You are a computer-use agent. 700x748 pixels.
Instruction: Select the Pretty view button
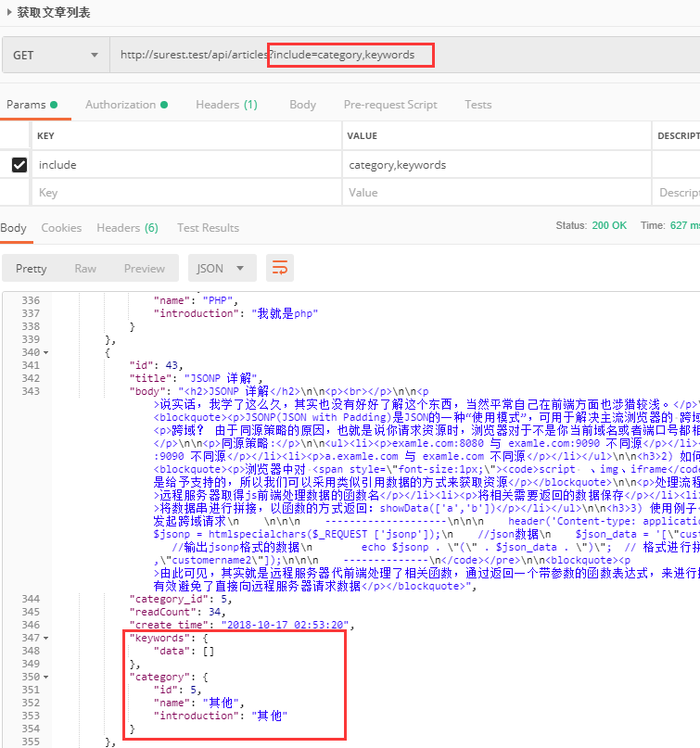coord(32,269)
